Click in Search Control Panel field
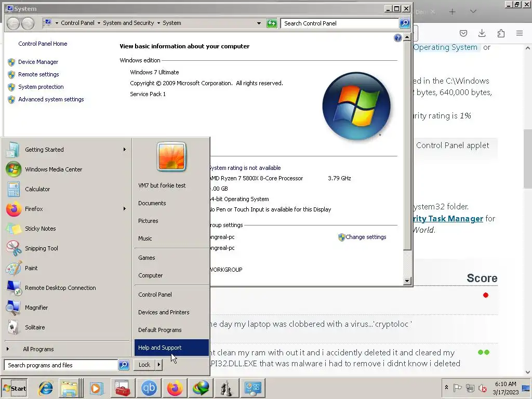 point(340,23)
